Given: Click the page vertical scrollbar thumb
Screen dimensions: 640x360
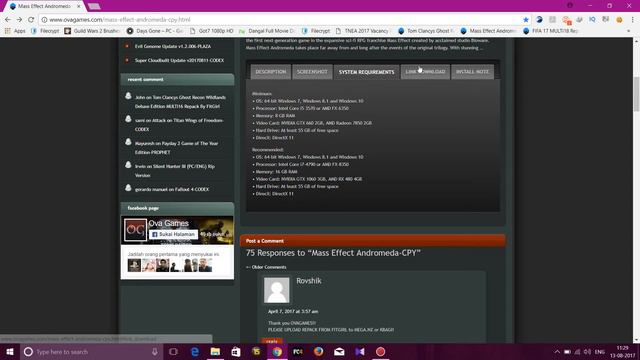Looking at the screenshot, I should 636,94.
